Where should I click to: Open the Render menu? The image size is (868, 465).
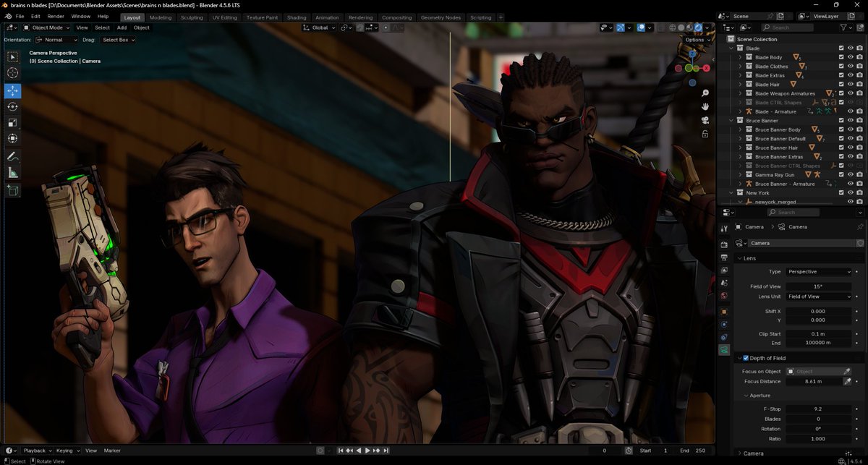coord(56,17)
